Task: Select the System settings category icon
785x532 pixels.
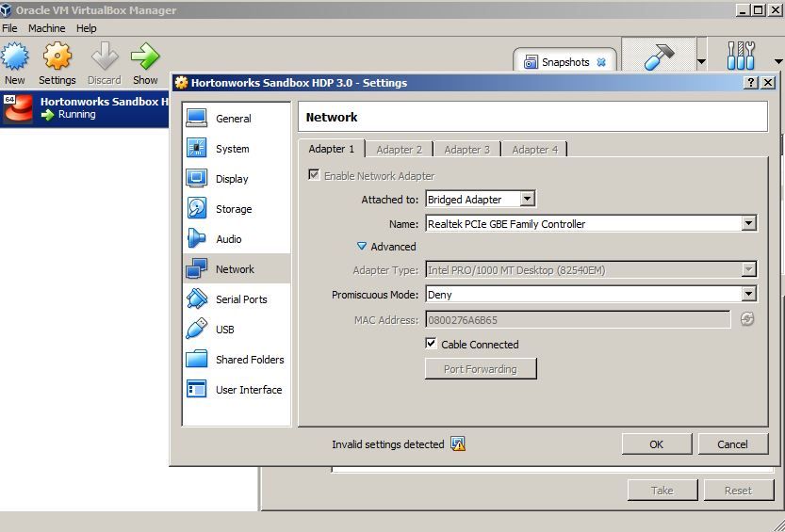Action: tap(196, 149)
